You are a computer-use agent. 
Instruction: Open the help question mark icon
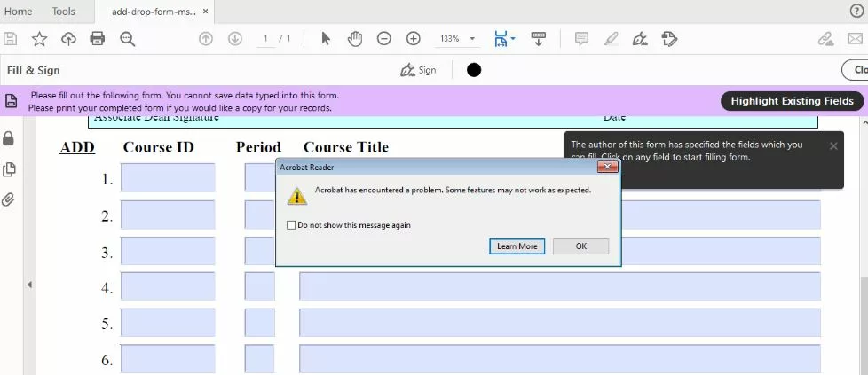[x=856, y=12]
